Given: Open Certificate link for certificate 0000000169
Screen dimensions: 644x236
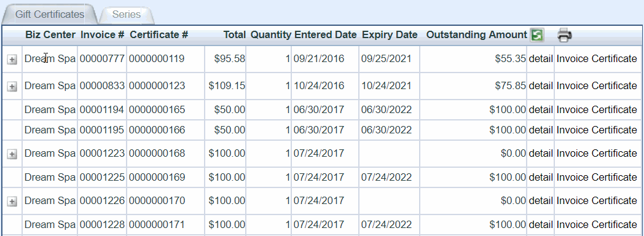Looking at the screenshot, I should point(614,177).
